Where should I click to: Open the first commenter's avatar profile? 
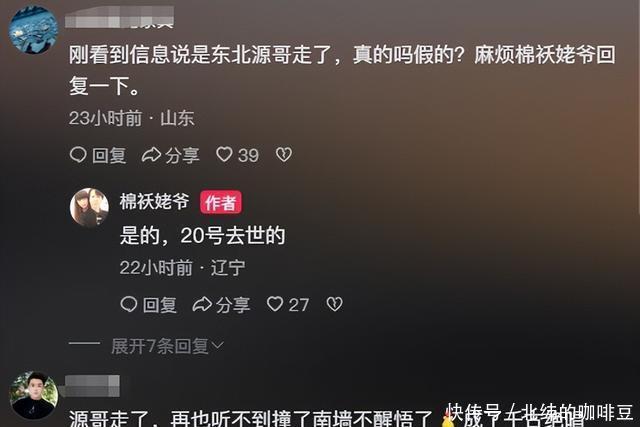click(33, 29)
